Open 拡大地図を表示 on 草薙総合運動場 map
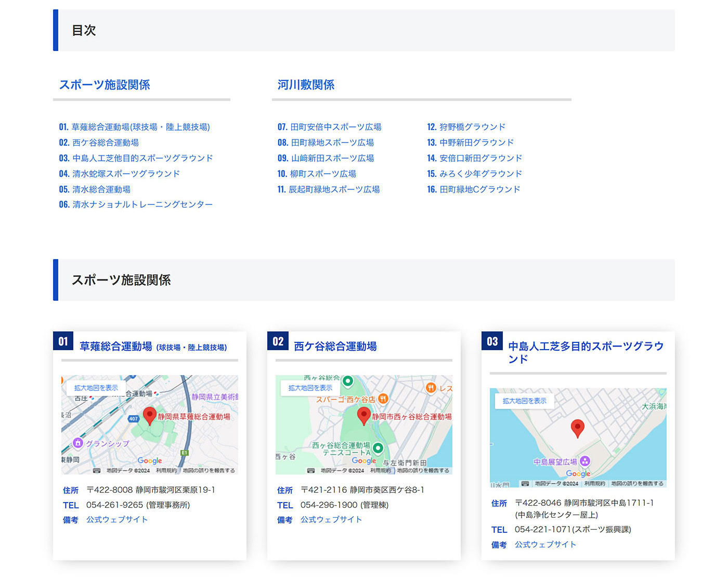Screen dimensions: 728x577 96,388
